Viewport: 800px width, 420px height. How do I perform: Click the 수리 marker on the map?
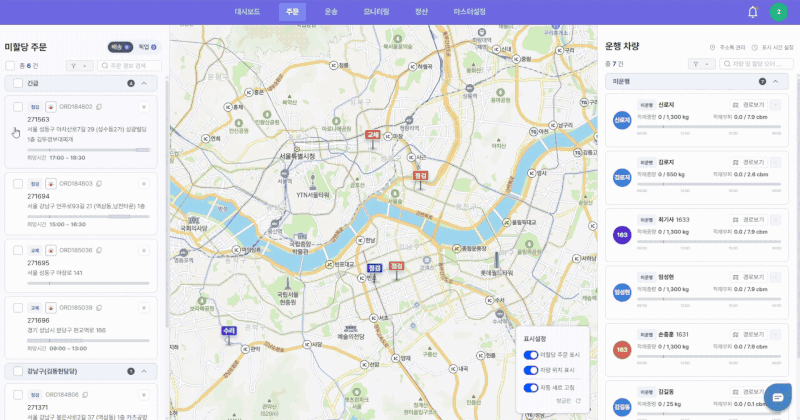[229, 329]
